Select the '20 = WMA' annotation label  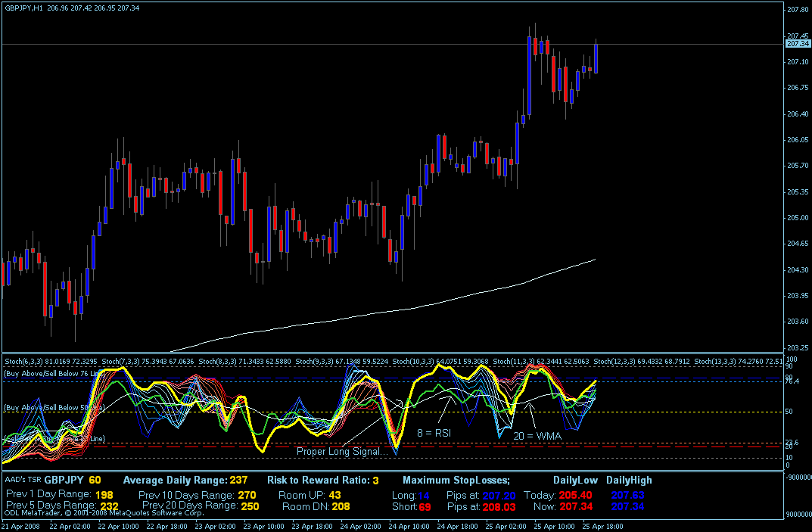(x=537, y=436)
